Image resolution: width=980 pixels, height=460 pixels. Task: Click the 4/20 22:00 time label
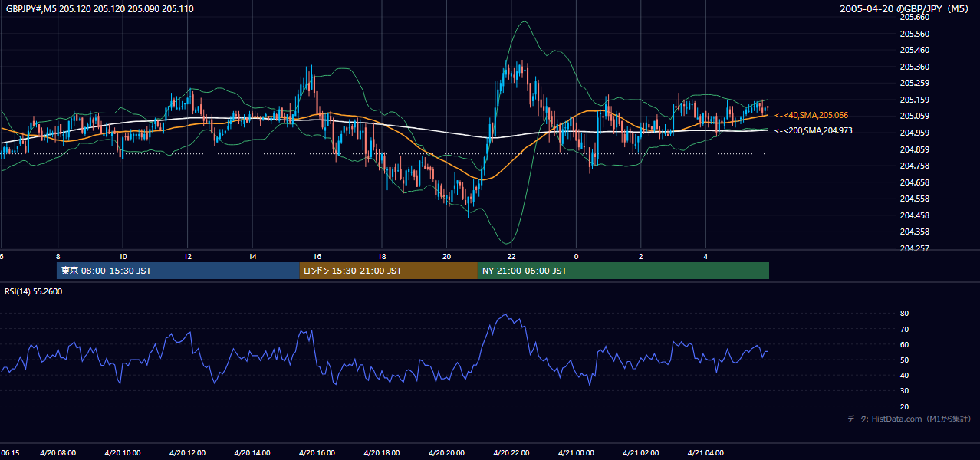[x=511, y=453]
